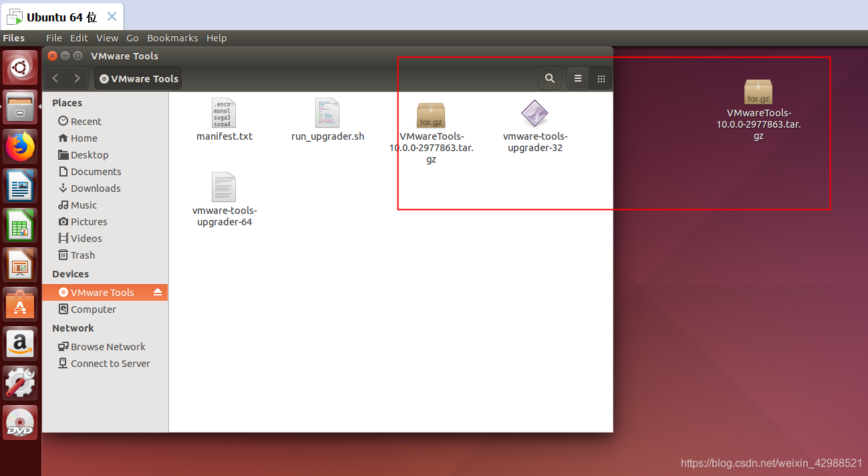Select vmware-tools-upgrader-32 file
Screen dimensions: 868x476
coord(535,125)
